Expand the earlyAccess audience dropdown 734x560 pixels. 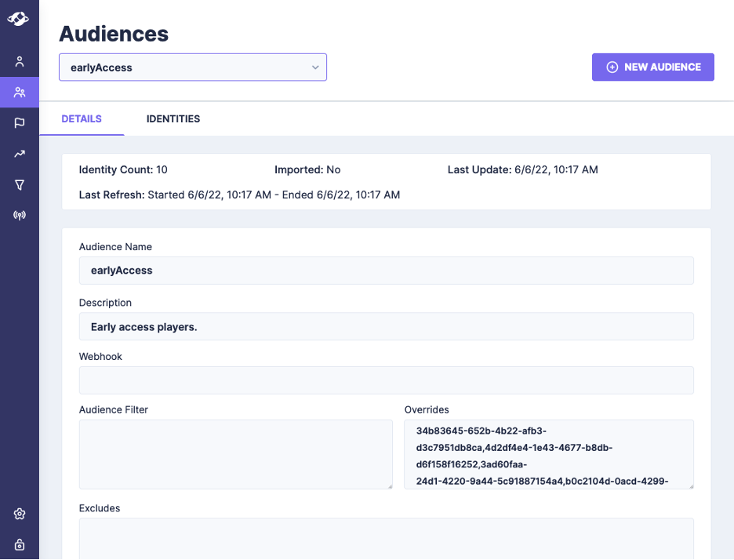(x=192, y=67)
